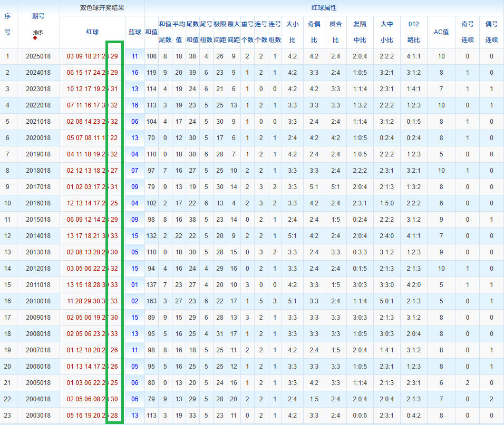The width and height of the screenshot is (504, 425).
Task: Click issue number 2010018
Action: 38,301
